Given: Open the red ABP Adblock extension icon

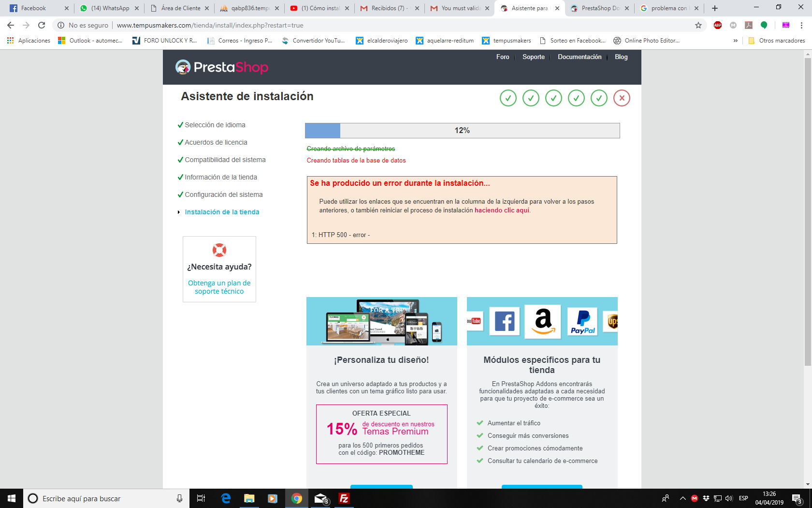Looking at the screenshot, I should [x=718, y=25].
